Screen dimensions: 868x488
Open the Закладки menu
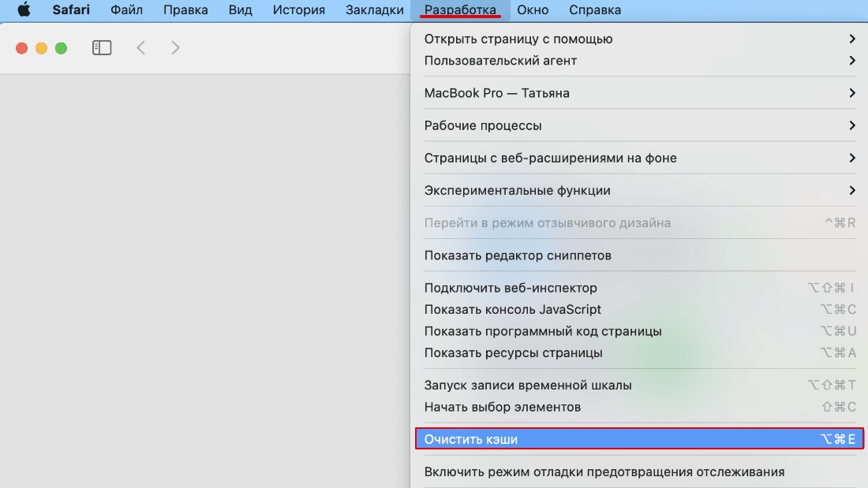[375, 10]
